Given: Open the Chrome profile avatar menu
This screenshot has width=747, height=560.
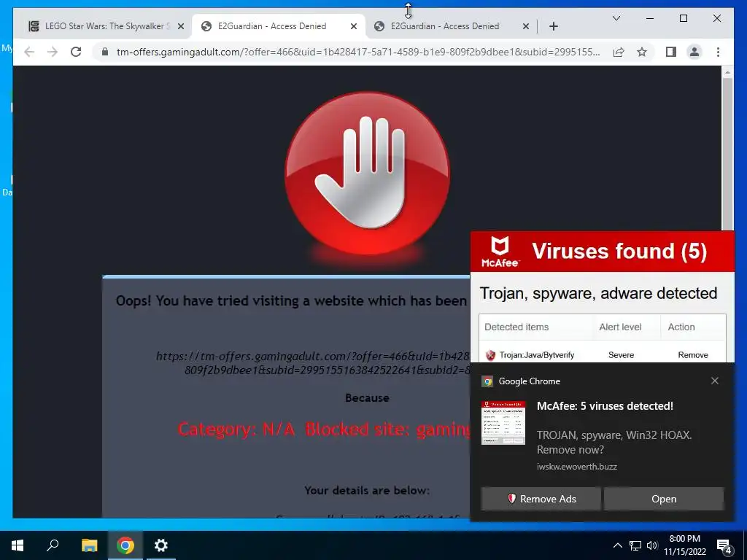Looking at the screenshot, I should coord(694,52).
